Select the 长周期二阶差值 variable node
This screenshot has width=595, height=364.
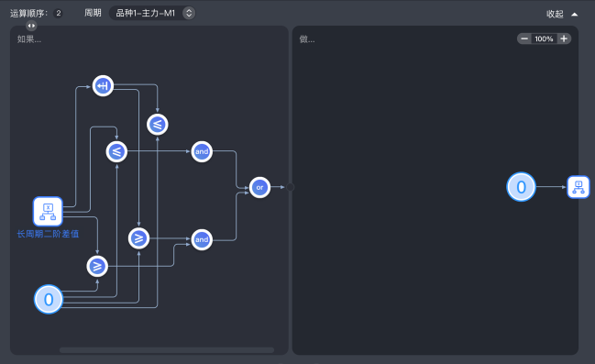click(48, 212)
